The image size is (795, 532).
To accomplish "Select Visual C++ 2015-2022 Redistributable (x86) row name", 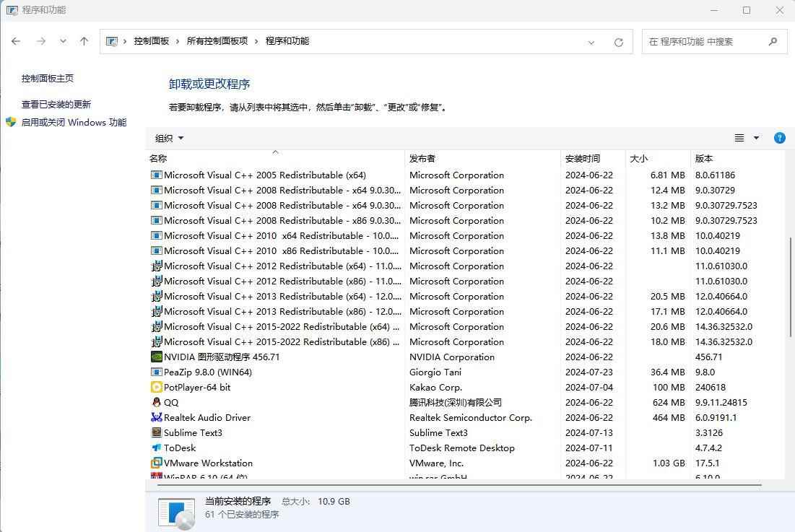I will click(282, 342).
